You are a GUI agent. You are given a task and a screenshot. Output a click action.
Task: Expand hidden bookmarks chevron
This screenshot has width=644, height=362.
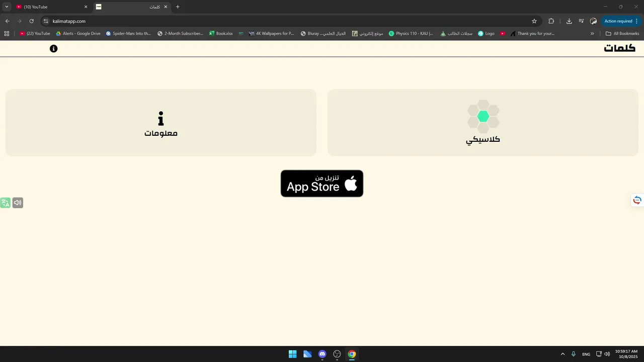tap(592, 34)
